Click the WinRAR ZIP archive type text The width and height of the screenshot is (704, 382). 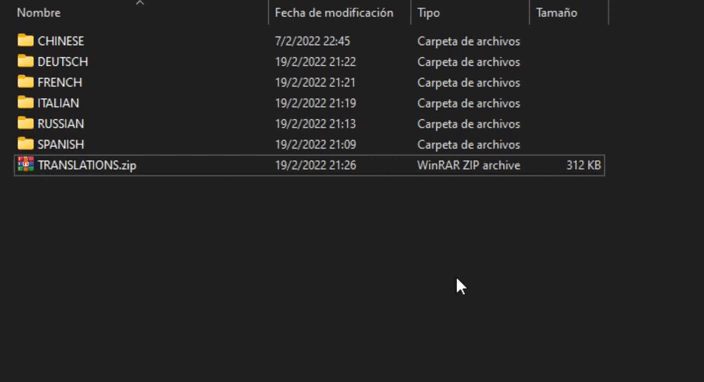click(469, 165)
